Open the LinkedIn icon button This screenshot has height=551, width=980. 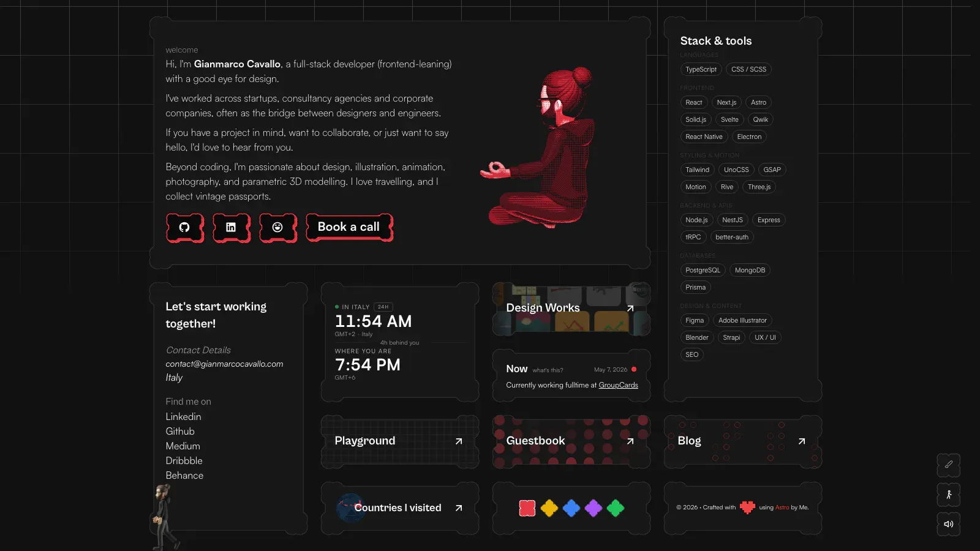click(x=231, y=228)
